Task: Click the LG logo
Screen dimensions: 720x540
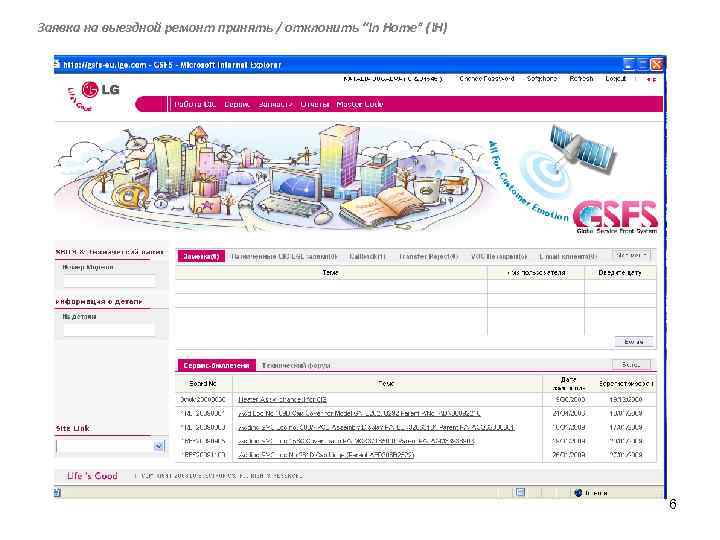Action: 100,89
